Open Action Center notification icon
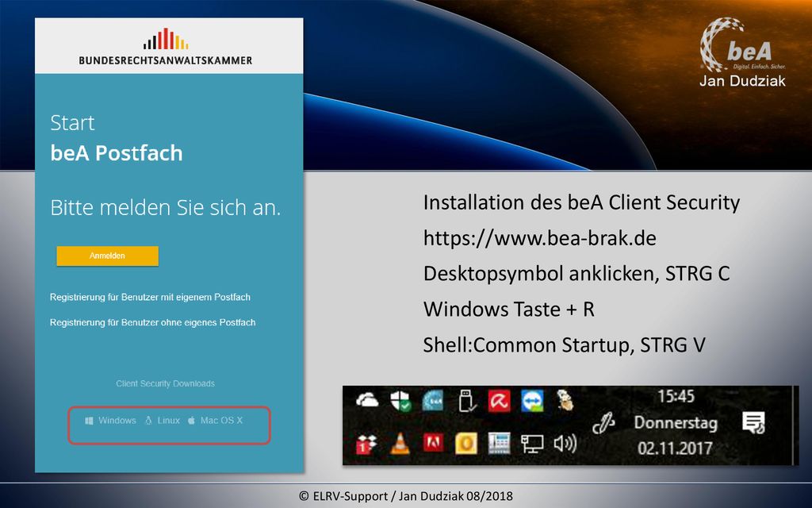This screenshot has height=508, width=812. [x=753, y=423]
